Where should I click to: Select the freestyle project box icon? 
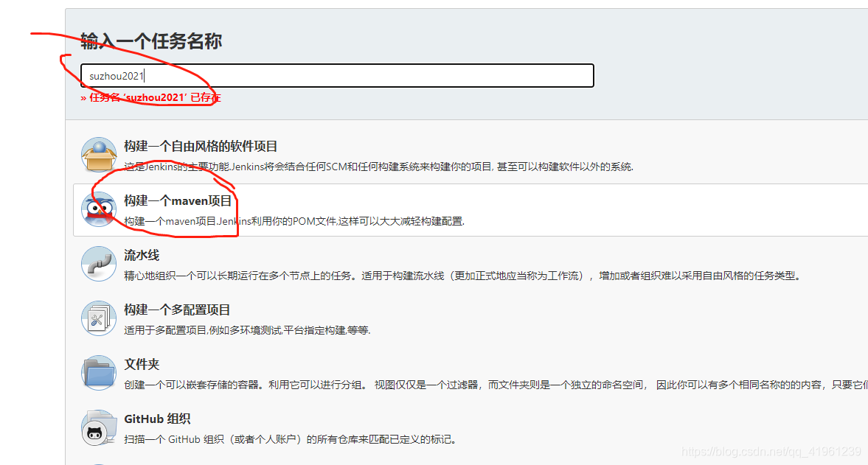[x=99, y=155]
